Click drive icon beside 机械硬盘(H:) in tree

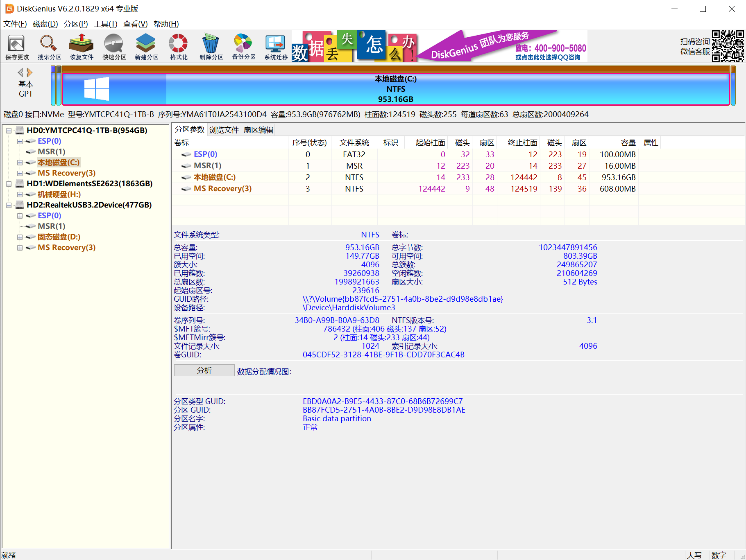[x=31, y=194]
